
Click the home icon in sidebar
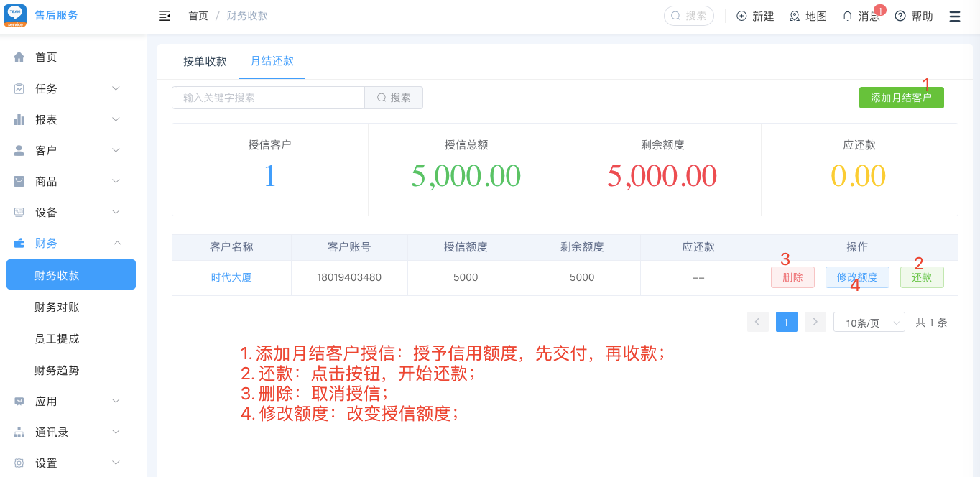click(x=19, y=57)
